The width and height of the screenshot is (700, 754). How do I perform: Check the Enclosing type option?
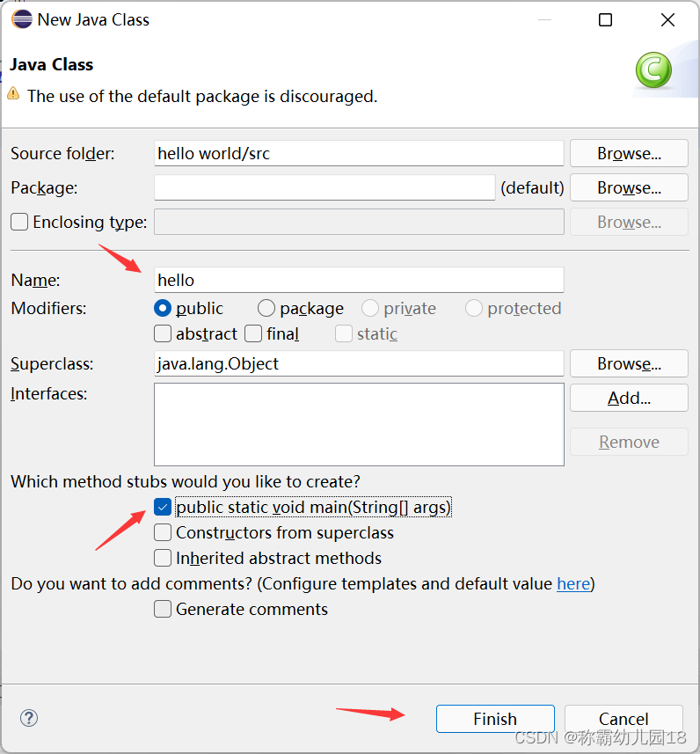[18, 222]
